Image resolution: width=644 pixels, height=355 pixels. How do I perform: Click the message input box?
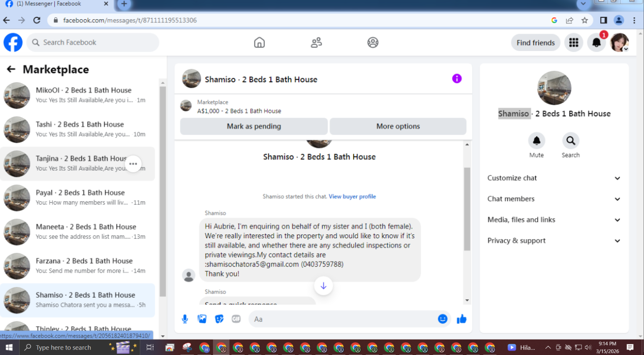point(350,319)
